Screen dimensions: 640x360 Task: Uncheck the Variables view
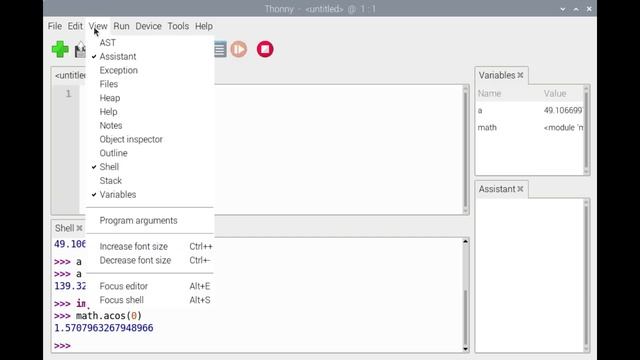118,195
